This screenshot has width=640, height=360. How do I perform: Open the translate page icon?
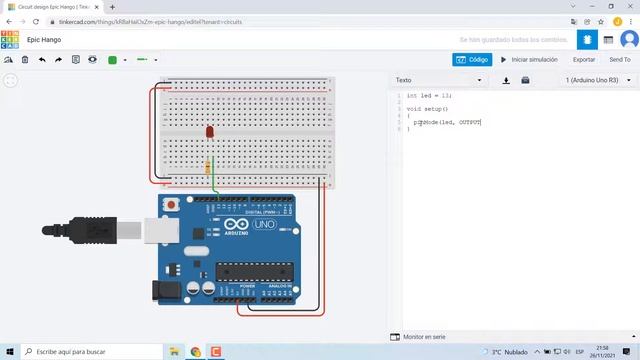[x=574, y=22]
